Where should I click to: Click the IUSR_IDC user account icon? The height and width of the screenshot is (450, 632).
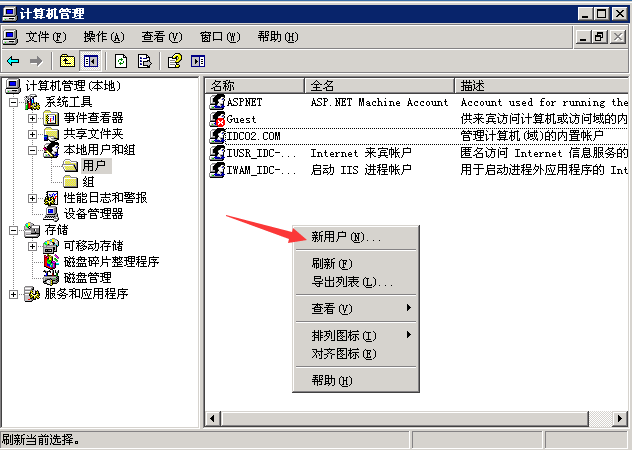[217, 153]
